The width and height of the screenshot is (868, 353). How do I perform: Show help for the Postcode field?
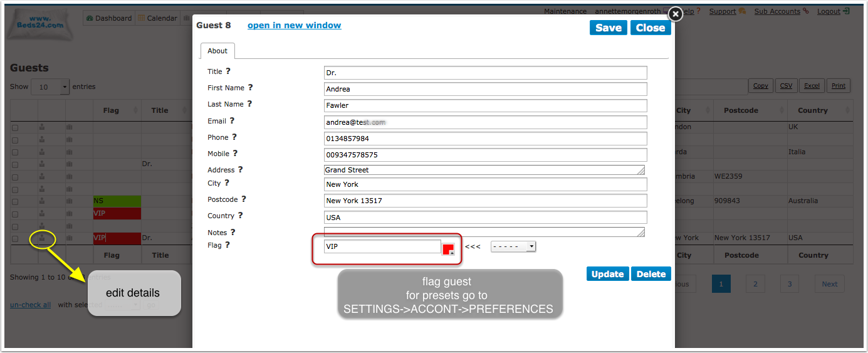[x=243, y=199]
